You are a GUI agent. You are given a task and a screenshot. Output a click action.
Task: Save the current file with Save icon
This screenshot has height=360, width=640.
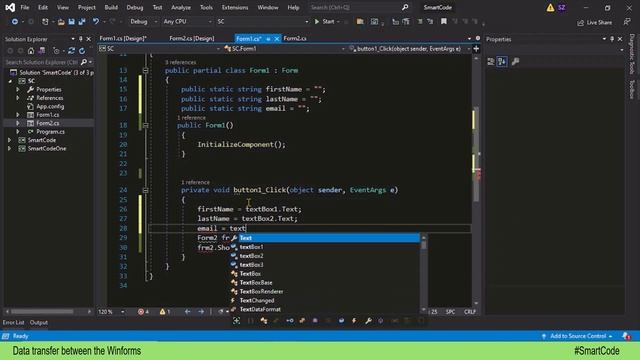click(x=71, y=22)
